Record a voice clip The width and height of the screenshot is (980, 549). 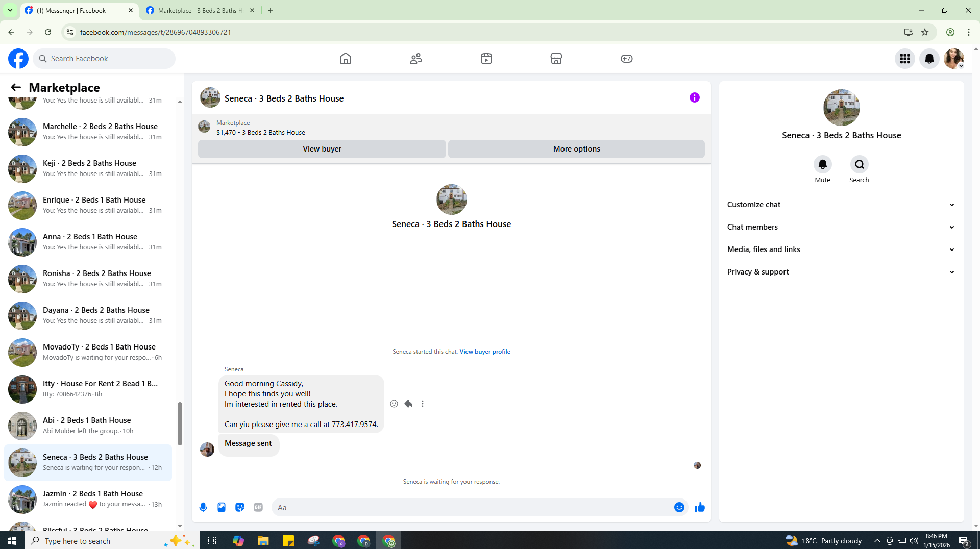203,507
